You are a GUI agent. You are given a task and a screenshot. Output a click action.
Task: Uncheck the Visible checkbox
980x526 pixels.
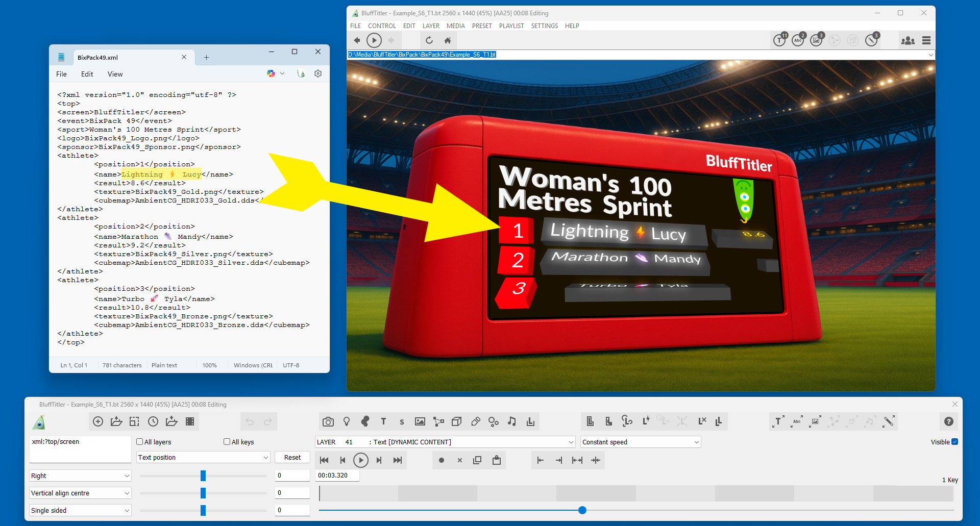954,442
